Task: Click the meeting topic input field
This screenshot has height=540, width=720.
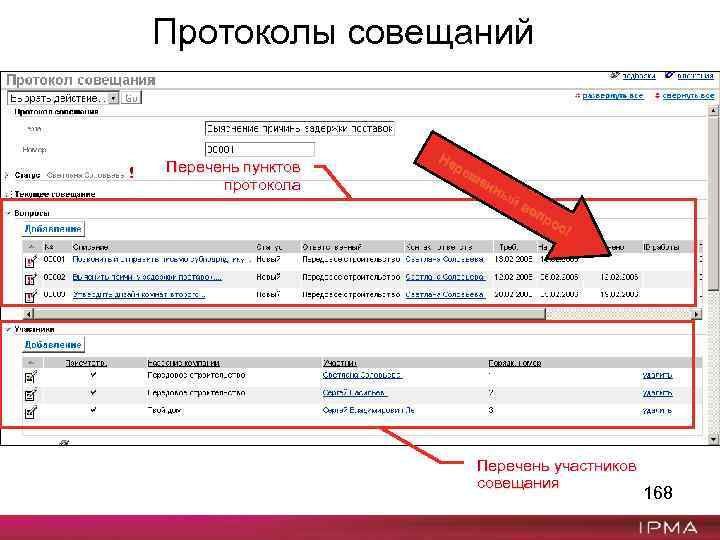Action: click(299, 129)
